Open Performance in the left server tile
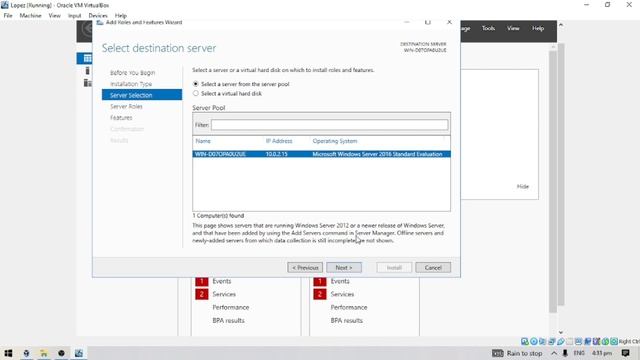 click(231, 307)
